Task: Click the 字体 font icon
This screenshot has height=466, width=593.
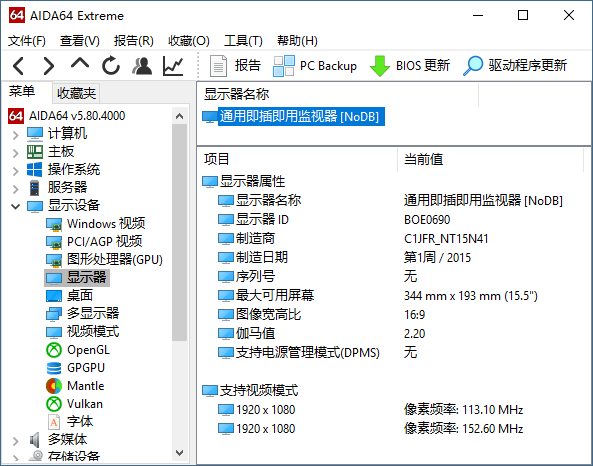Action: (54, 422)
